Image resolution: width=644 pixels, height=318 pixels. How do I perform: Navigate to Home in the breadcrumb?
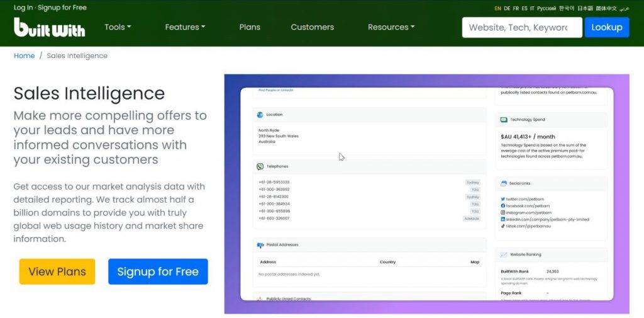25,55
